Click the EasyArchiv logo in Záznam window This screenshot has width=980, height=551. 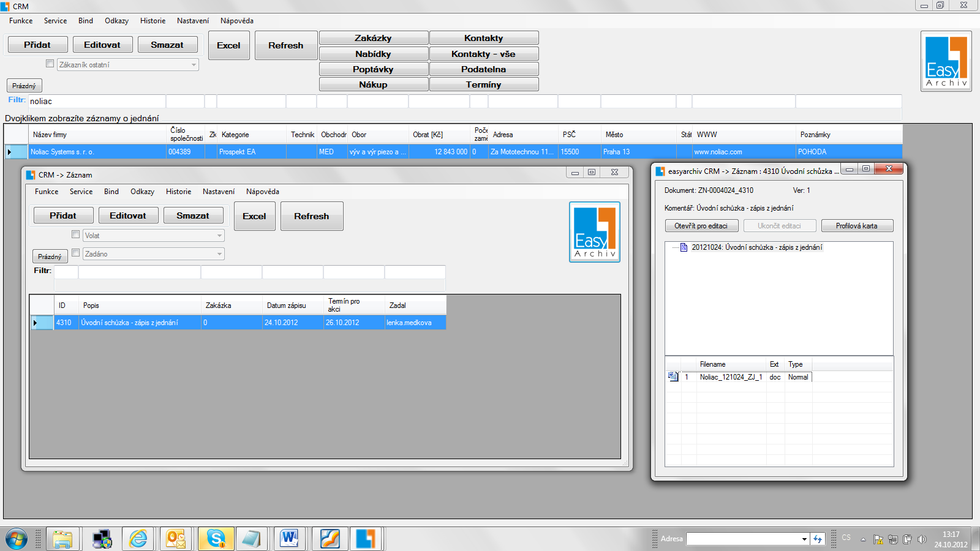[x=594, y=232]
